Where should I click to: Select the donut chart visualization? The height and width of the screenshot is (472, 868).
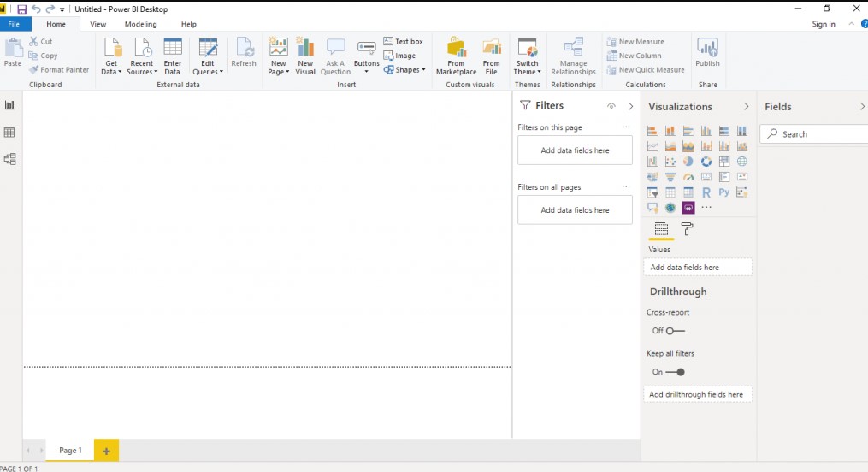coord(706,162)
